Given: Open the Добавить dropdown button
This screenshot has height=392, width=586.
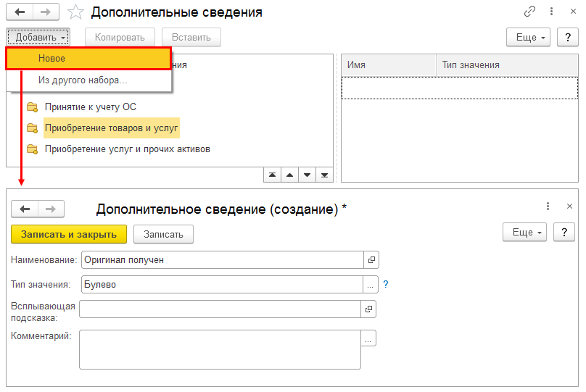Looking at the screenshot, I should 38,37.
